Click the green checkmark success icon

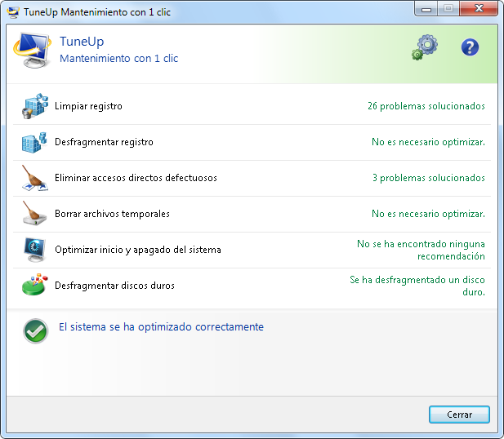36,331
